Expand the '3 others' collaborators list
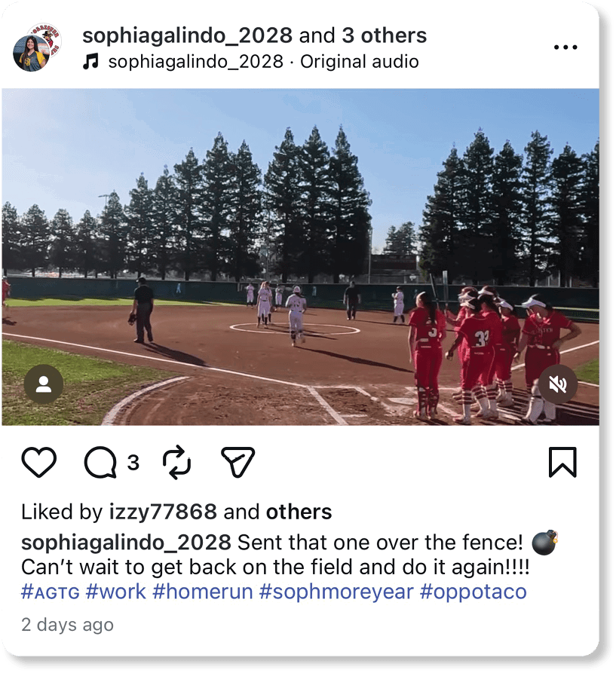Screen dimensions: 616x673 [385, 35]
